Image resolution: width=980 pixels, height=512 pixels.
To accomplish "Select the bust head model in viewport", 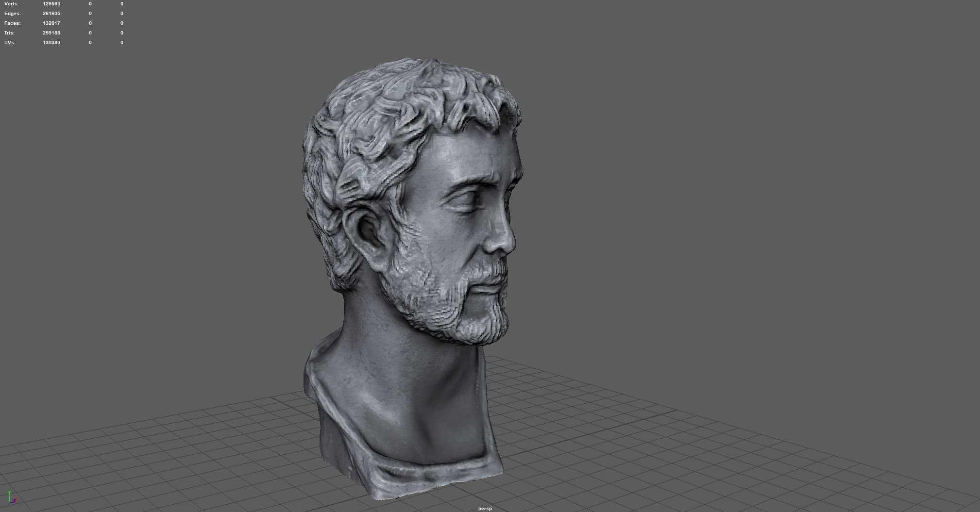I will tap(413, 279).
